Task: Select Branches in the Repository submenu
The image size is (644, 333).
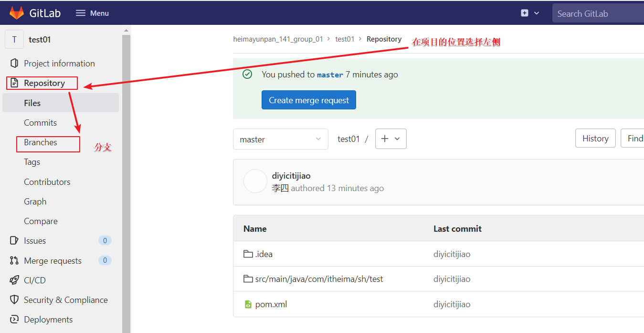Action: pyautogui.click(x=41, y=142)
